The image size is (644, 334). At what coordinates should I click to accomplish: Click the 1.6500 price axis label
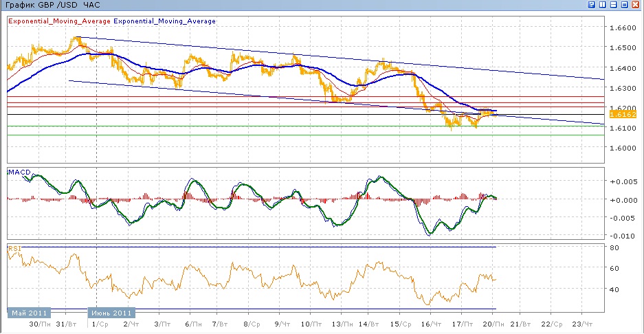point(623,47)
